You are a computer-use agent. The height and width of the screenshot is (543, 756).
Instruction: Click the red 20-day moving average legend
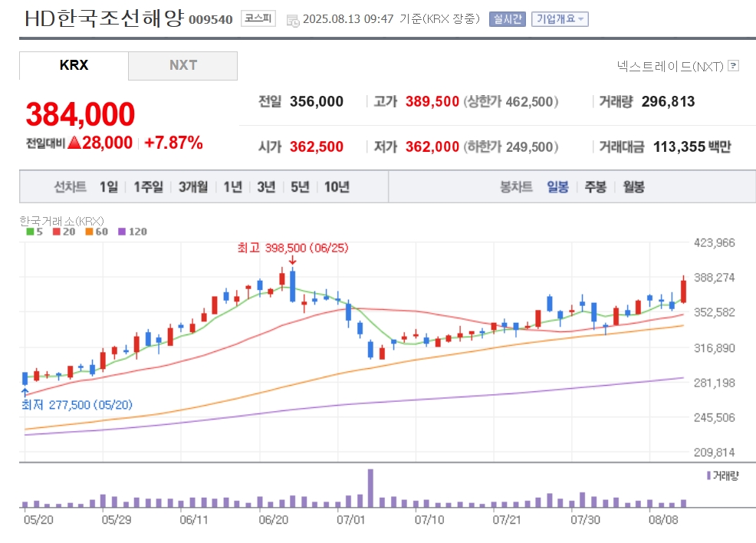pos(64,232)
